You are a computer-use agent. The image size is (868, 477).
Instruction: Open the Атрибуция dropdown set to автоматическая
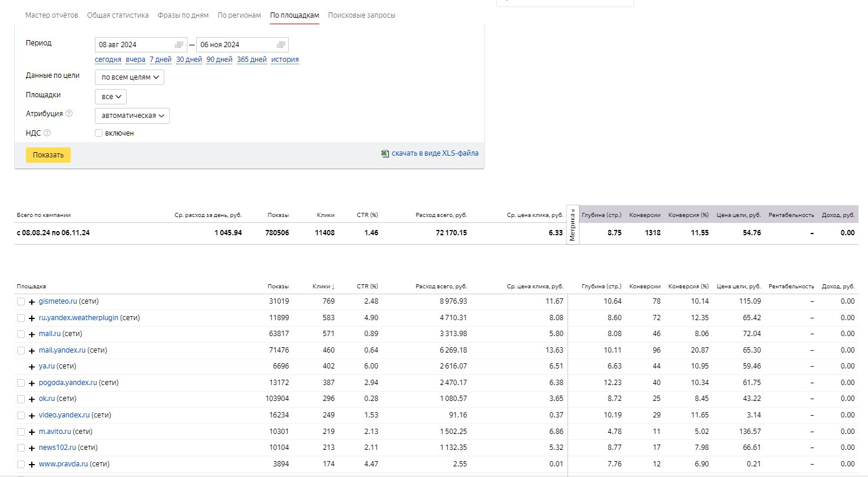[132, 116]
